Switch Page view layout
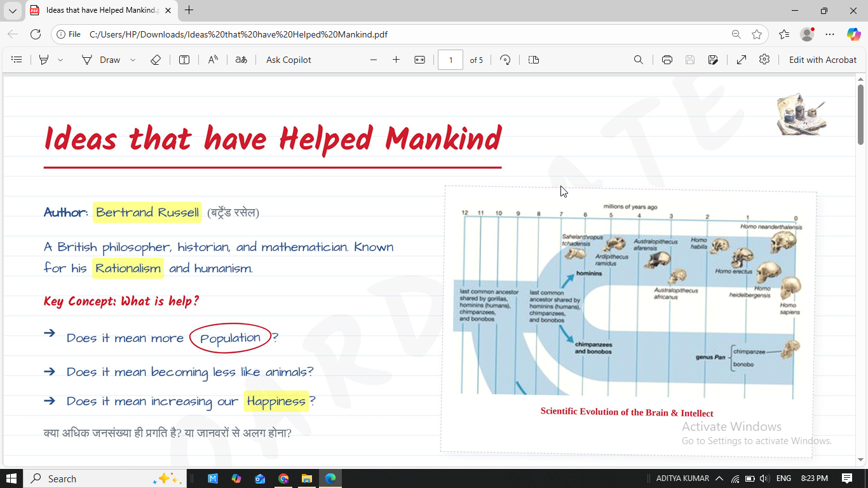 (x=534, y=60)
